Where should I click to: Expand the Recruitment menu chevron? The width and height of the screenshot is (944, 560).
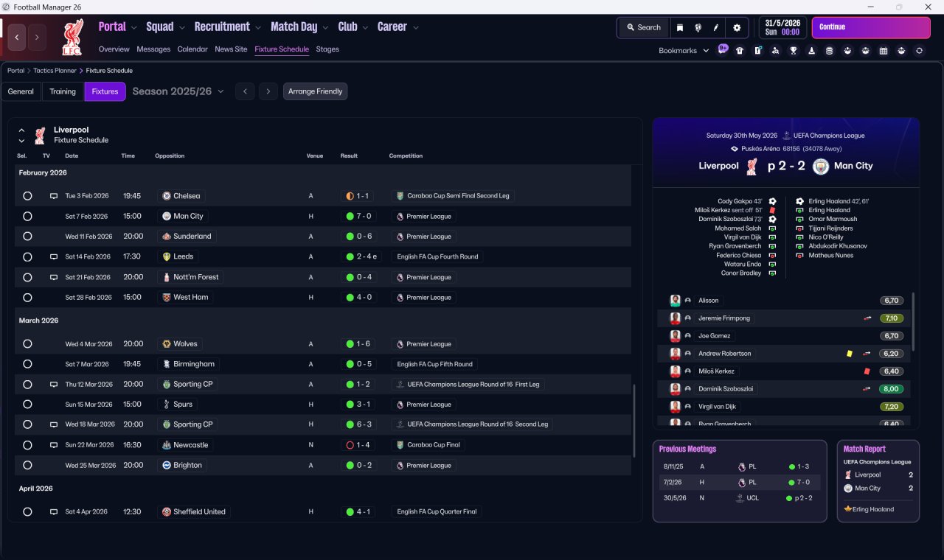(x=258, y=28)
